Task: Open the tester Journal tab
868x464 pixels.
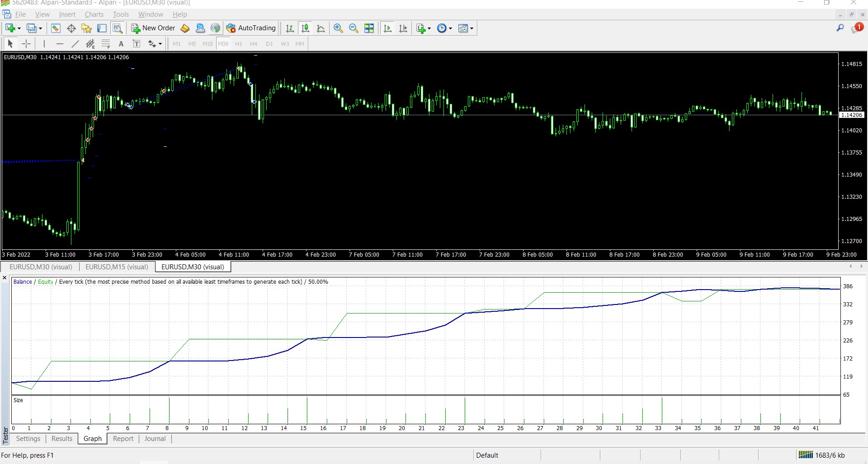Action: coord(155,438)
